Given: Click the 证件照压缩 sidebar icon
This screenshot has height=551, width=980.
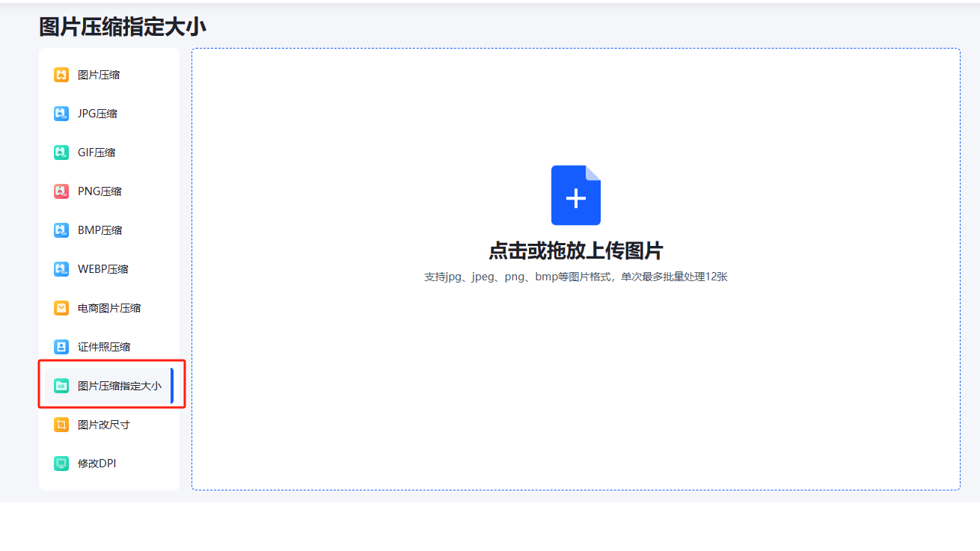Looking at the screenshot, I should tap(61, 347).
